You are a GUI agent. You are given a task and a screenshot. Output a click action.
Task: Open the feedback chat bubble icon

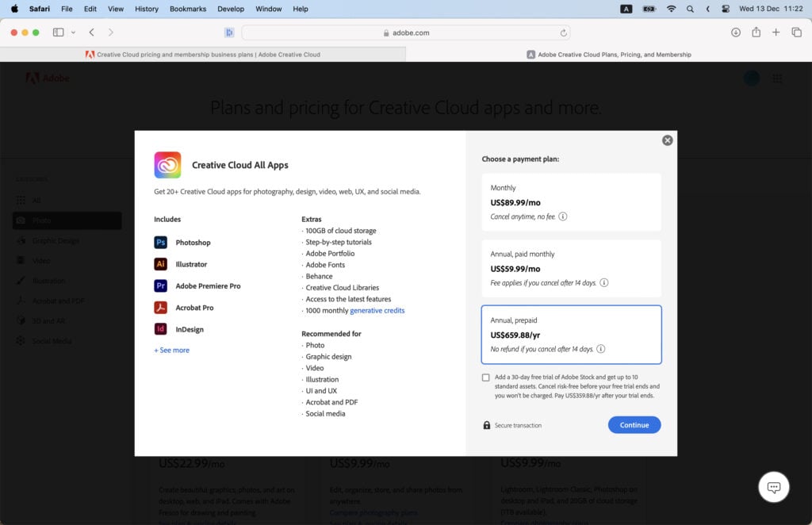tap(774, 486)
